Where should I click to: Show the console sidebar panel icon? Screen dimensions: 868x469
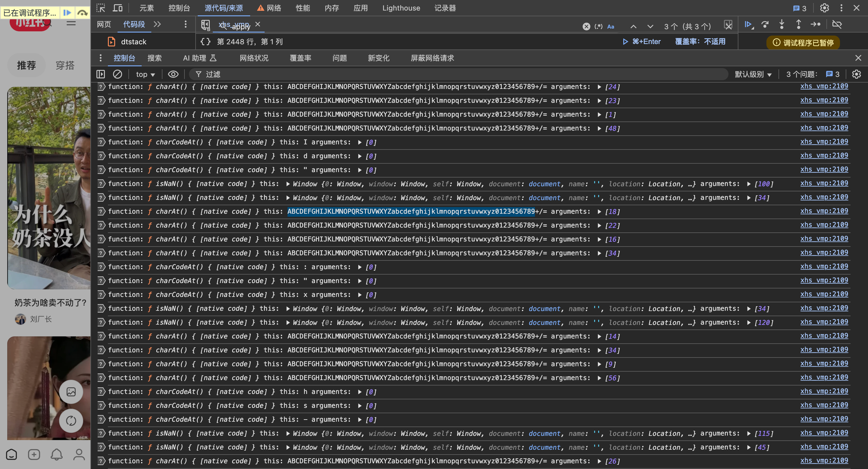point(100,74)
